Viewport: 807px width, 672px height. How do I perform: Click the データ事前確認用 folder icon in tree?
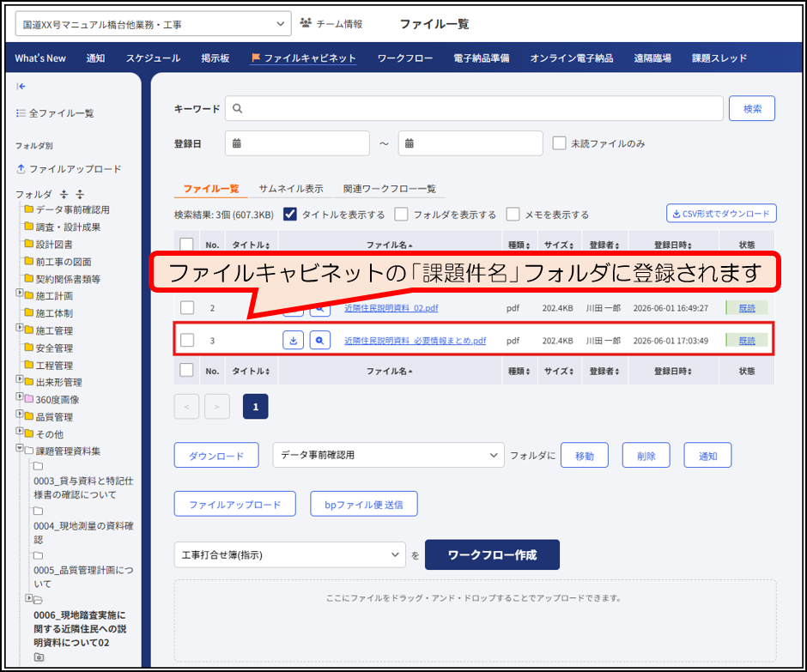click(29, 209)
